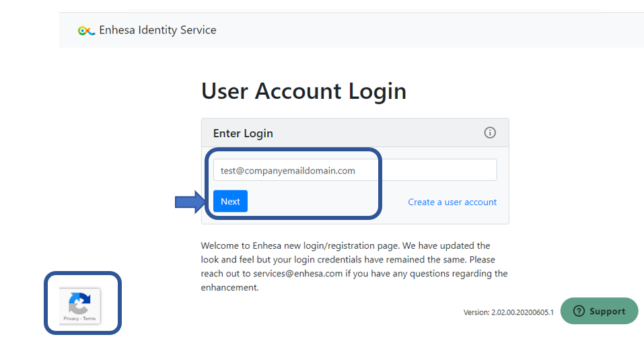Open the Support widget button
The image size is (644, 341).
pyautogui.click(x=599, y=311)
